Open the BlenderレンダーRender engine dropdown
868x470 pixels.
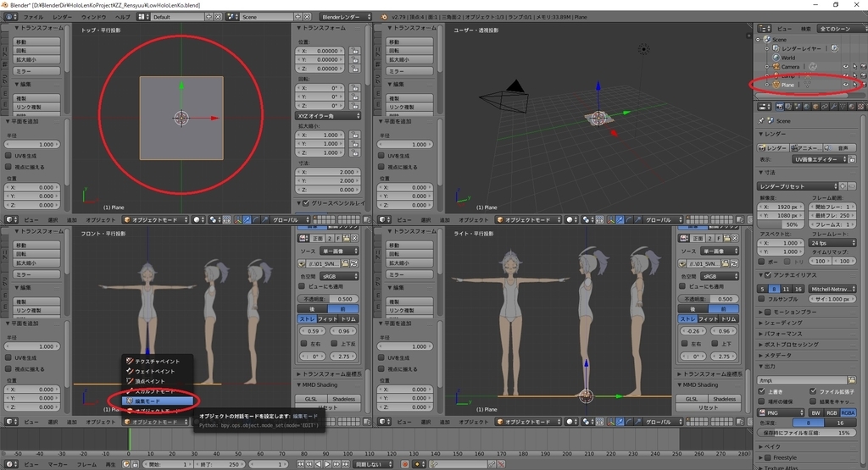(x=347, y=17)
